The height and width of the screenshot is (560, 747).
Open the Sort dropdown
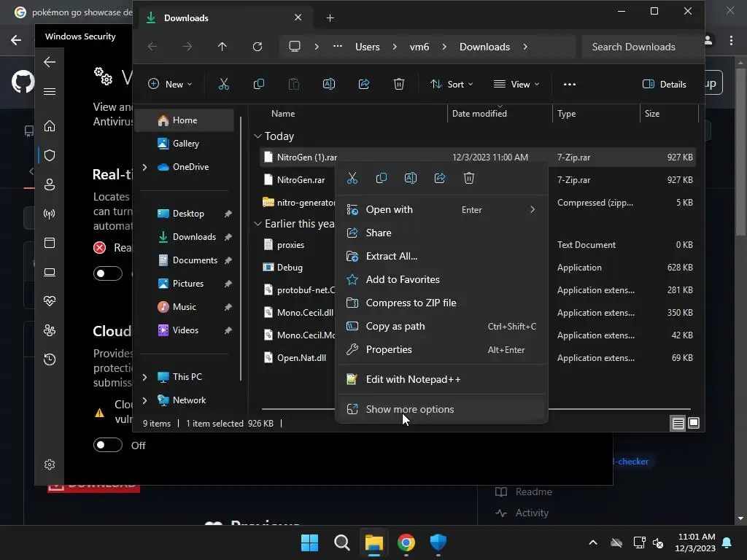(452, 85)
